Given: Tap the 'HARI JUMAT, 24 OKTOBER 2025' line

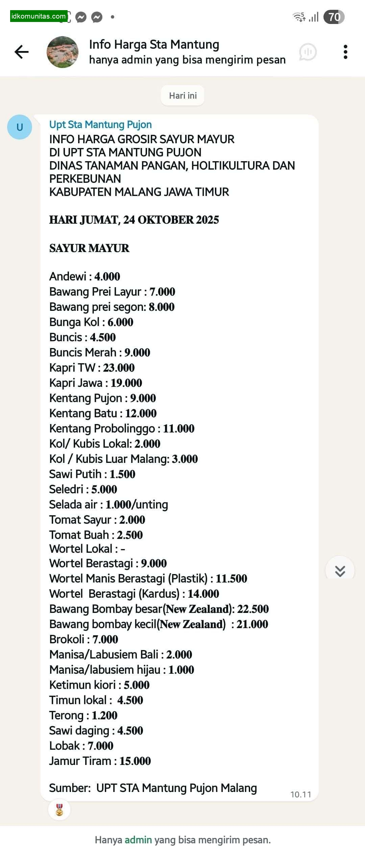Looking at the screenshot, I should pos(134,220).
